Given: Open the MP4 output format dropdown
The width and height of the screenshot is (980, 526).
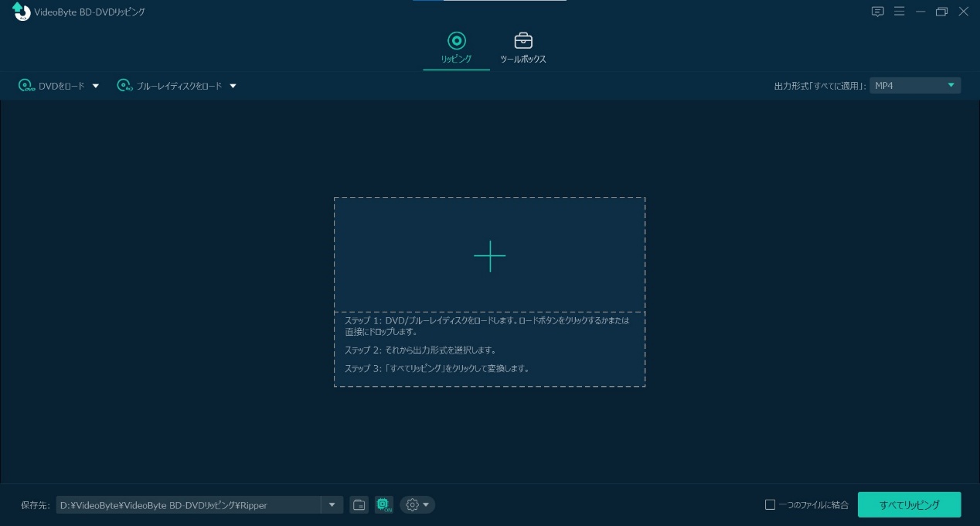Looking at the screenshot, I should tap(915, 85).
